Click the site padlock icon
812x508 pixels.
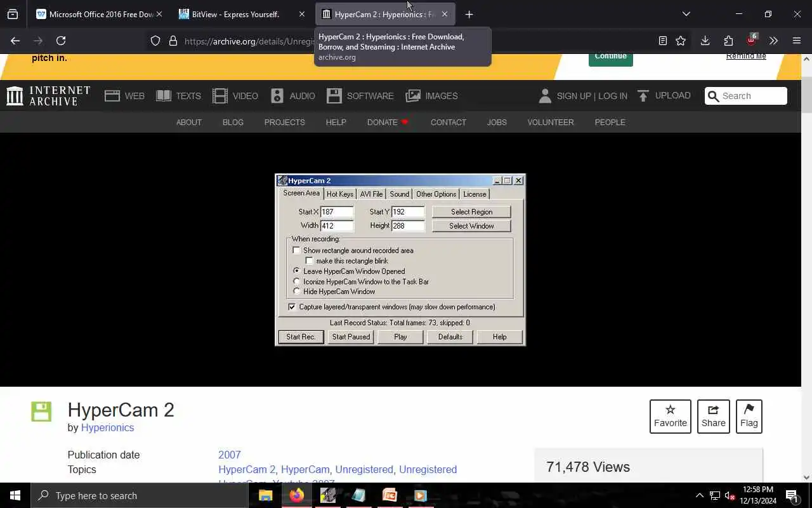click(x=173, y=41)
